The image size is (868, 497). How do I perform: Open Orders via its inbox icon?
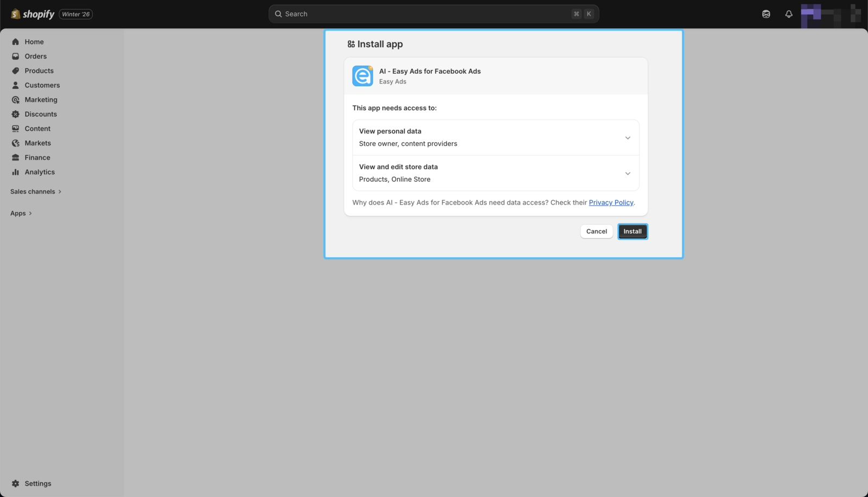click(15, 56)
